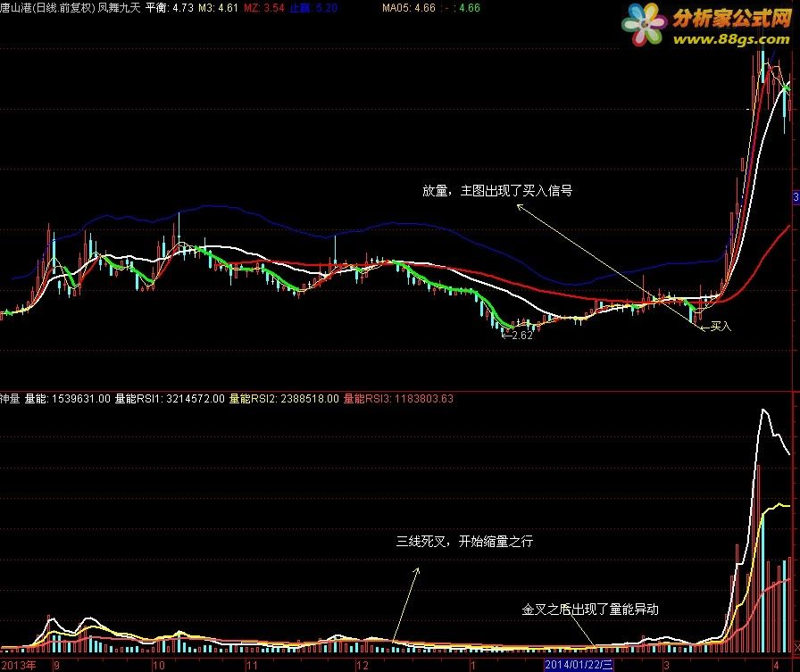Select the annotation 放量,主图出现了买入信号
The height and width of the screenshot is (672, 800).
point(497,191)
